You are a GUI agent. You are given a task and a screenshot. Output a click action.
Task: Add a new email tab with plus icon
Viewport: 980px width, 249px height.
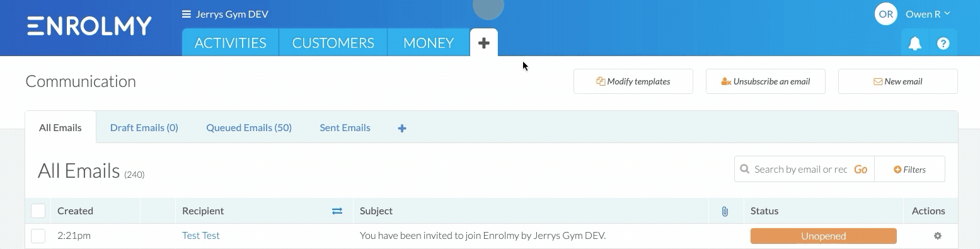click(402, 128)
